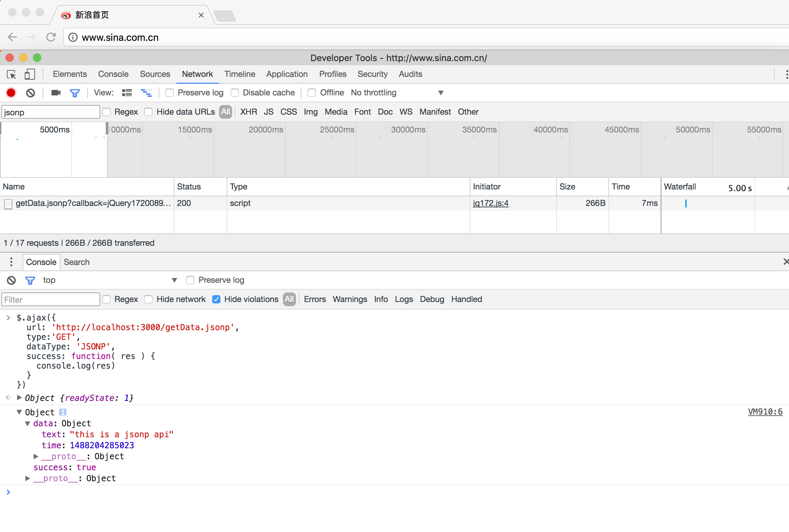Close the console drawer
The image size is (789, 532).
(786, 262)
